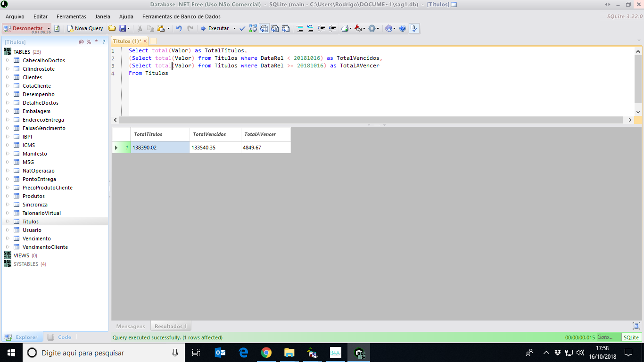Switch to the Code panel tab
This screenshot has width=644, height=362.
pos(64,337)
